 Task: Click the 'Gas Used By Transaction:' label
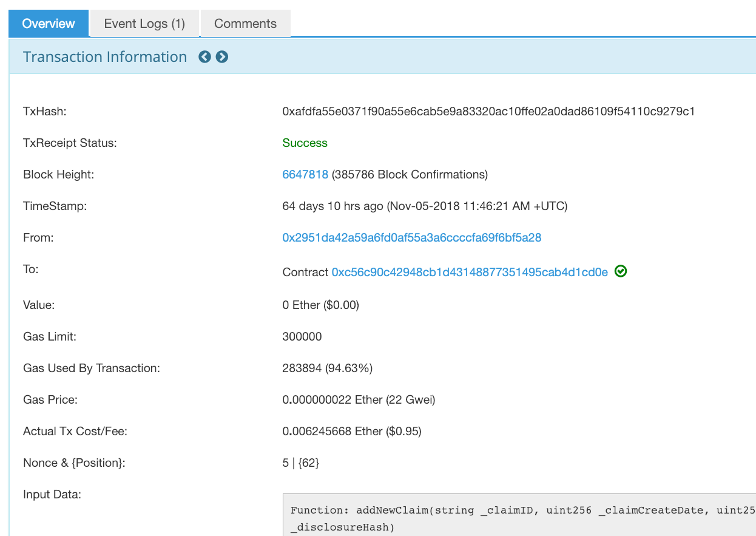pyautogui.click(x=92, y=368)
